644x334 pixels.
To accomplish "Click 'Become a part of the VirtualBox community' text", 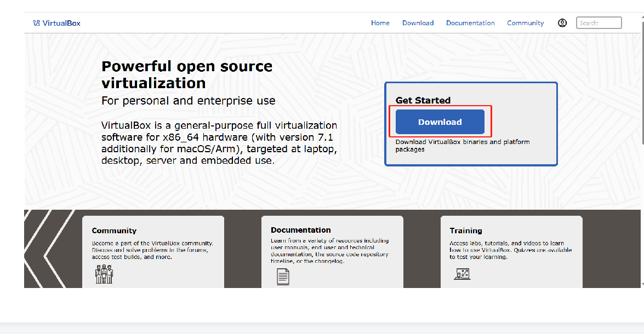I will tap(153, 250).
